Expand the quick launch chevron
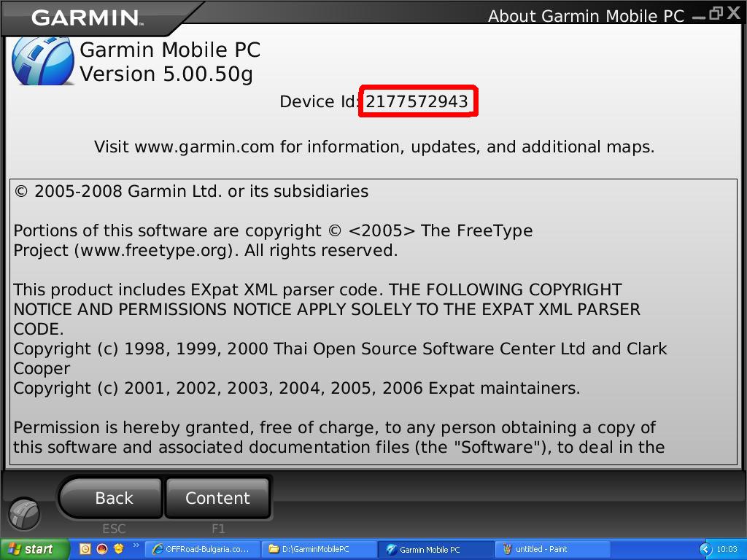 [136, 545]
